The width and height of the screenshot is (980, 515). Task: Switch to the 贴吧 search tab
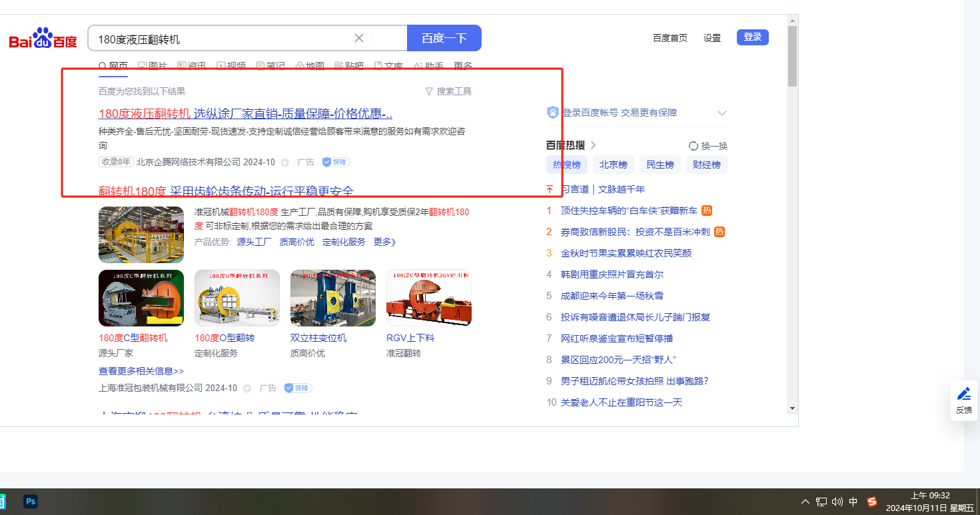[x=349, y=66]
